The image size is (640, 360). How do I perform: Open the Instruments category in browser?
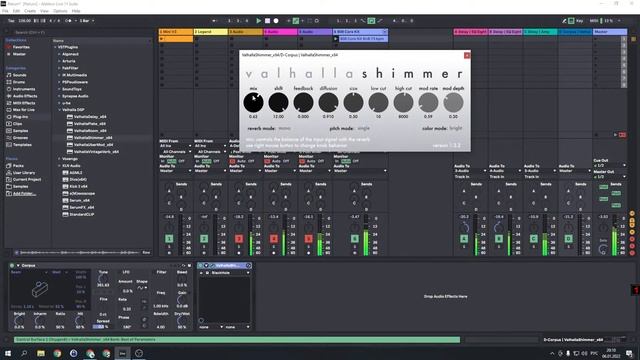[24, 89]
